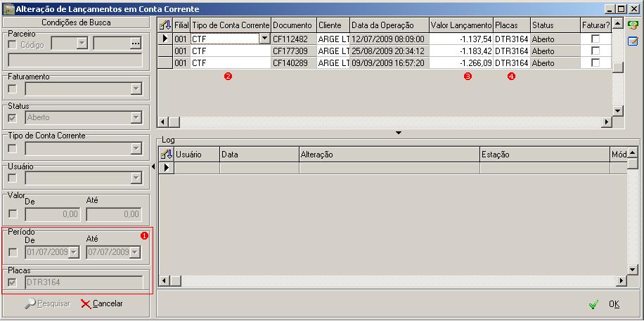This screenshot has height=321, width=644.
Task: Enable the Período filter checkbox
Action: pos(13,252)
